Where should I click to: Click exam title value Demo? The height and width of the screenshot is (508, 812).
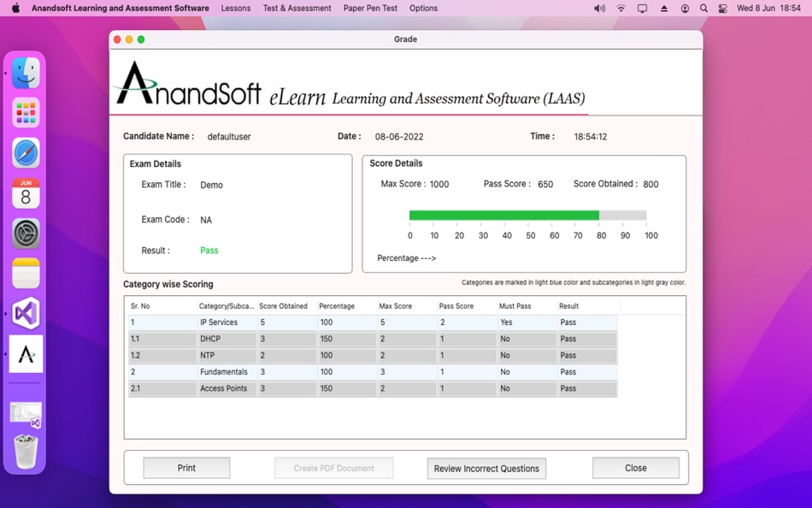211,185
